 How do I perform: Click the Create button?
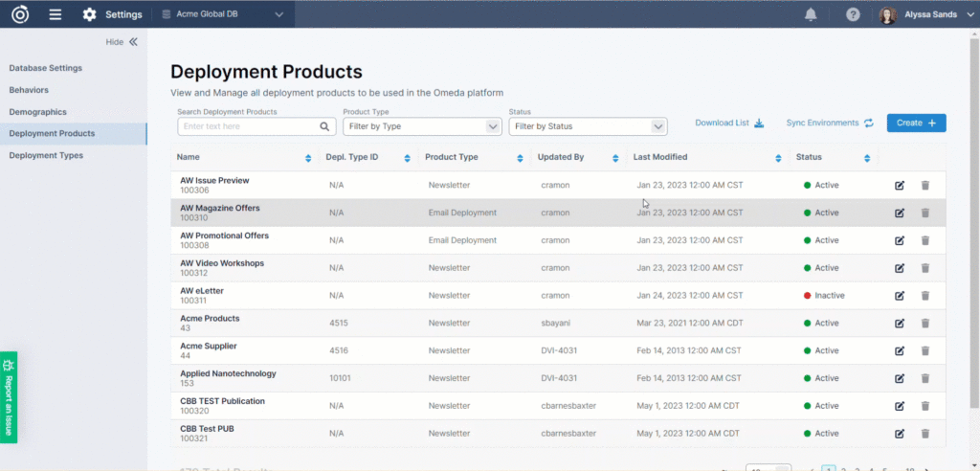(916, 123)
